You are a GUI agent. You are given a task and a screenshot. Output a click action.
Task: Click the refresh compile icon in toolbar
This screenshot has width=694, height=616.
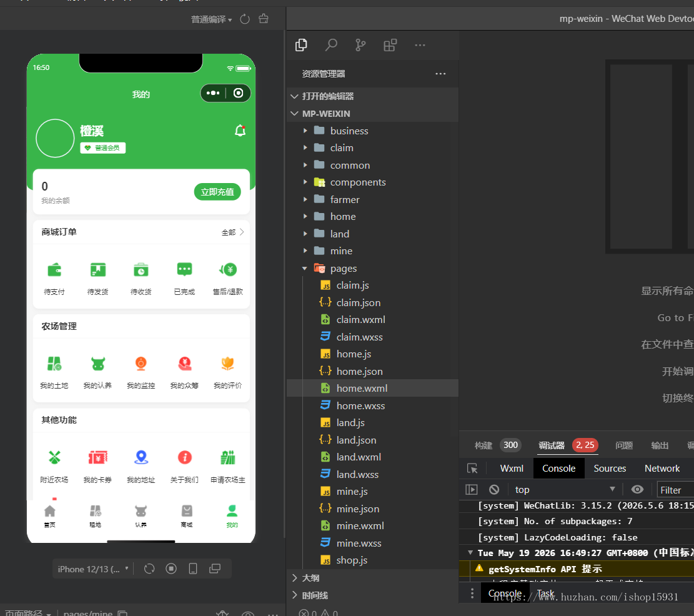(x=245, y=19)
